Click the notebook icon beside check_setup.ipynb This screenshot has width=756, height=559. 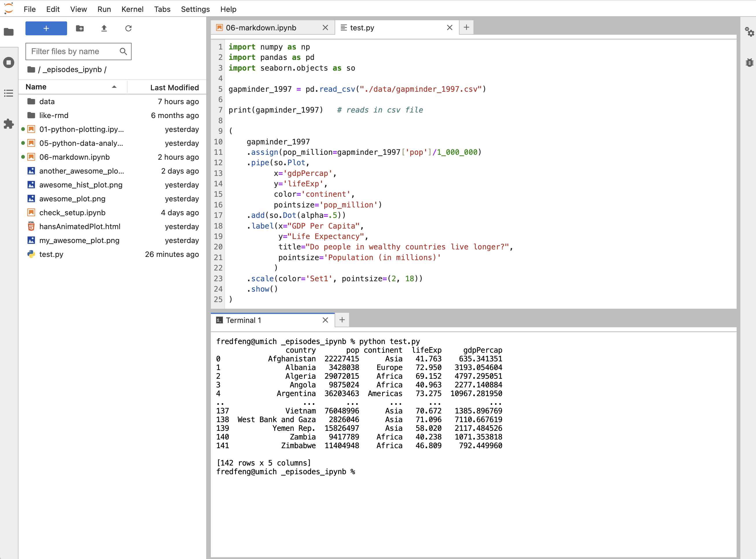point(31,212)
